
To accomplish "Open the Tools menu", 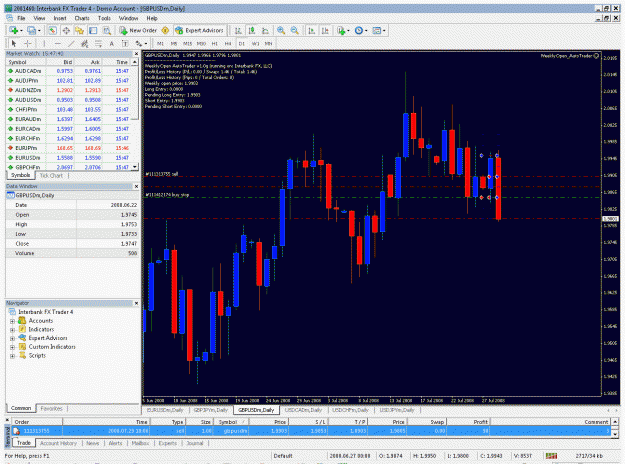I will [x=104, y=18].
